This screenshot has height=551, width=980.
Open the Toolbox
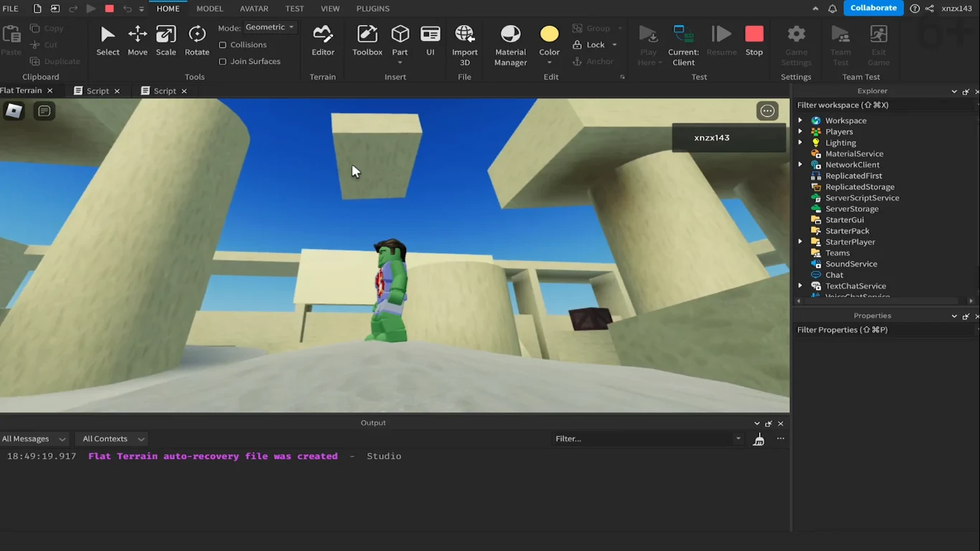coord(367,41)
